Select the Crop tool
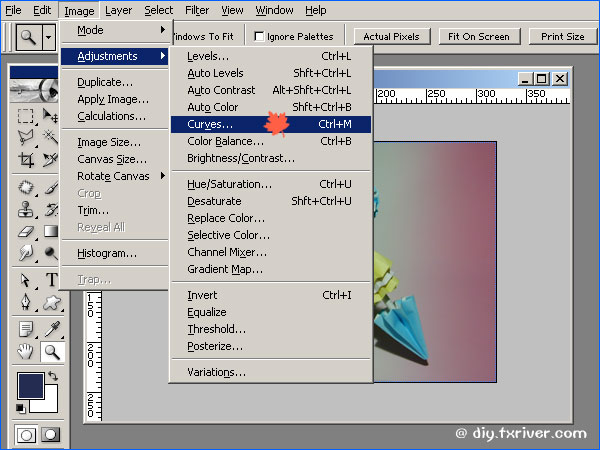 click(x=25, y=159)
